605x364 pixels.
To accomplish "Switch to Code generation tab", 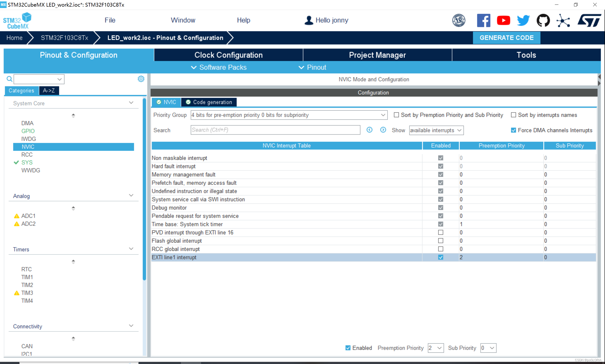I will (x=209, y=102).
